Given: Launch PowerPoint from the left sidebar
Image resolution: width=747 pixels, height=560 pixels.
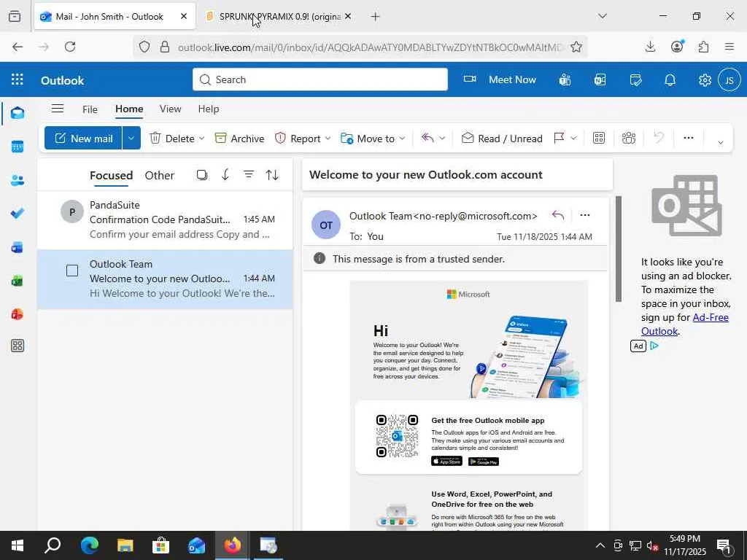Looking at the screenshot, I should (x=18, y=314).
